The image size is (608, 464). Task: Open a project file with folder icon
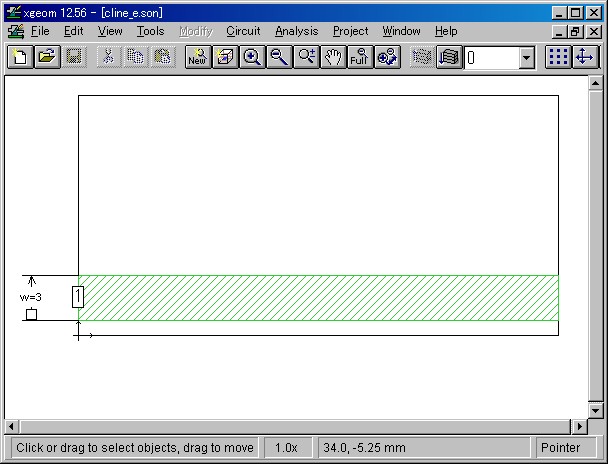47,57
